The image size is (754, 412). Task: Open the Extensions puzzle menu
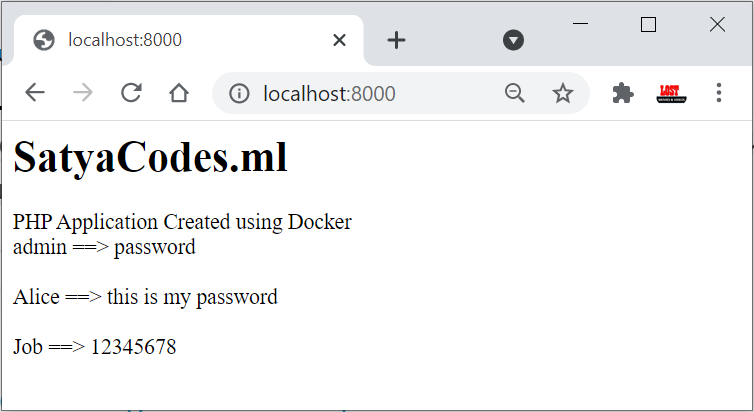pyautogui.click(x=623, y=93)
